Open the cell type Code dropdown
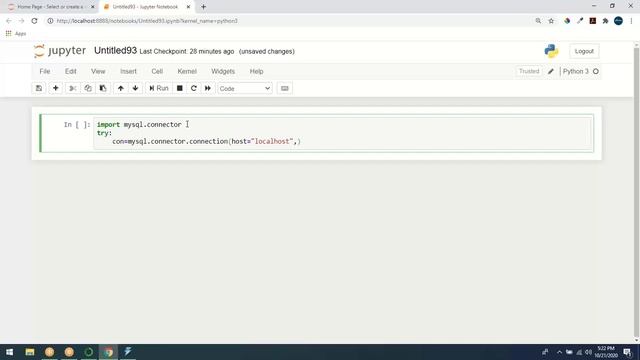This screenshot has width=640, height=360. coord(245,89)
